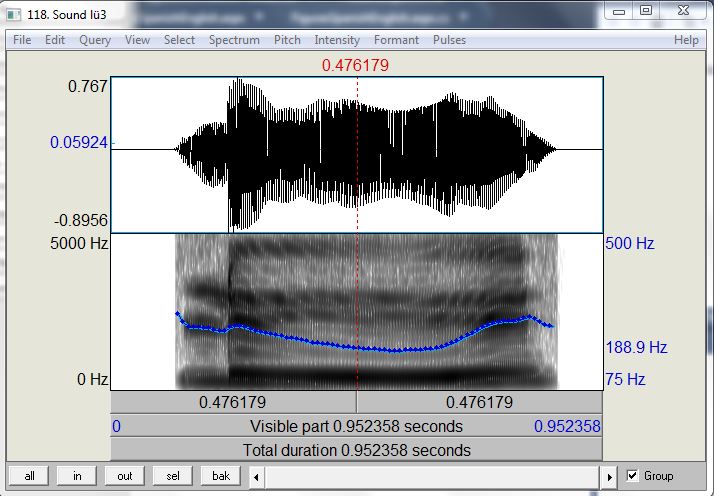The height and width of the screenshot is (496, 714).
Task: Open the Query menu
Action: tap(95, 40)
